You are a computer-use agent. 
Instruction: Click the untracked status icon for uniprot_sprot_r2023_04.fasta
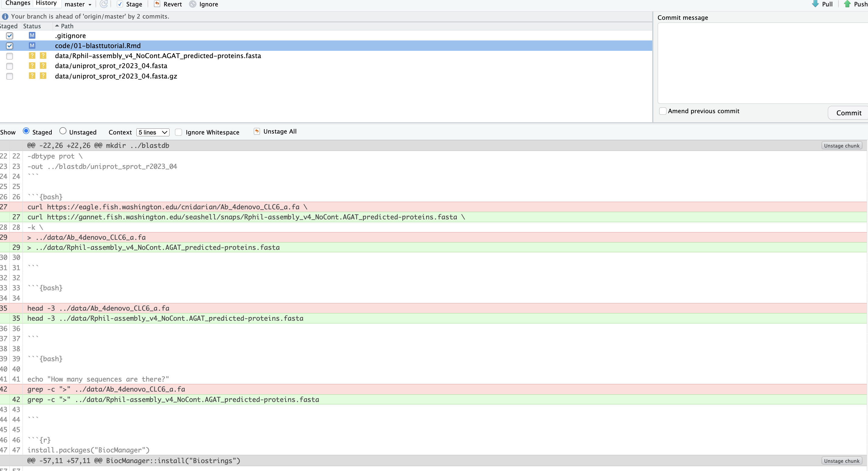click(x=32, y=66)
